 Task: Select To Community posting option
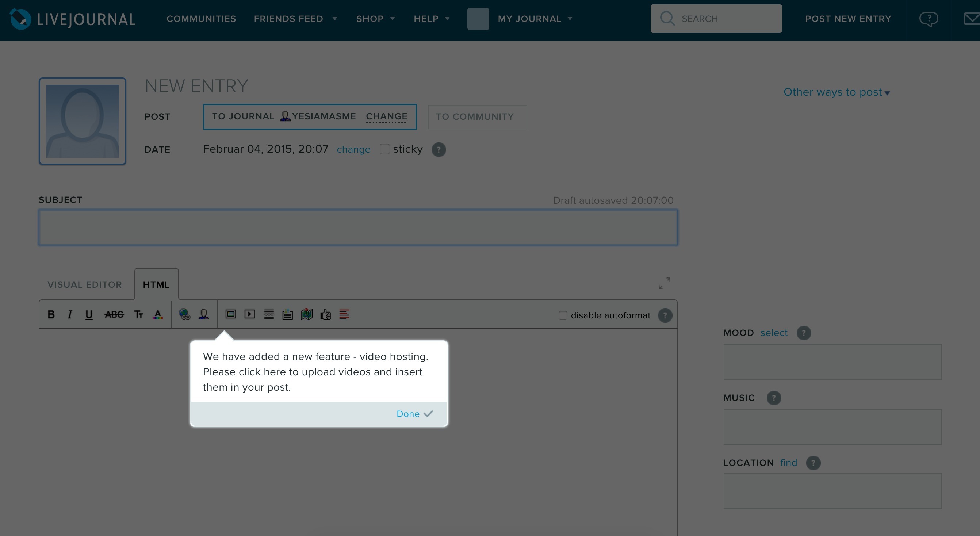tap(477, 117)
